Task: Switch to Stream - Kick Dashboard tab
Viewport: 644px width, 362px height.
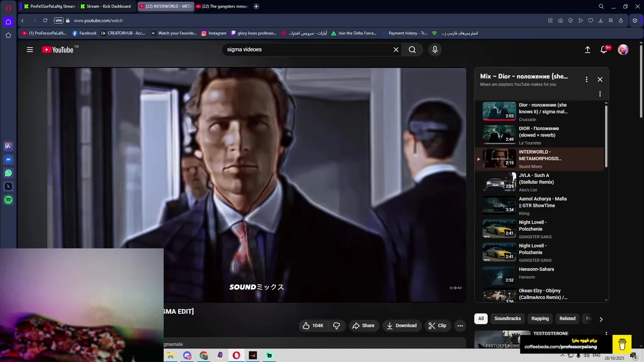Action: click(106, 7)
